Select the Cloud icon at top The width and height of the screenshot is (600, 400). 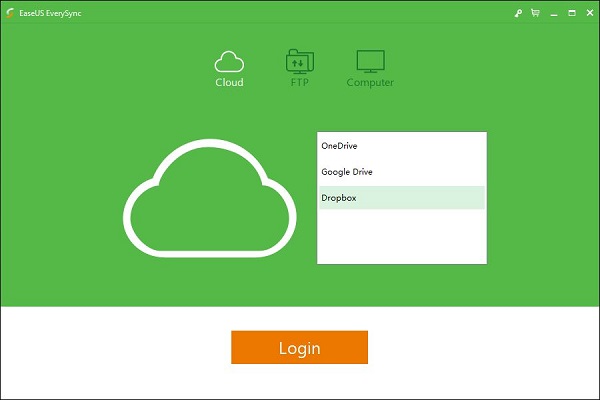point(229,61)
